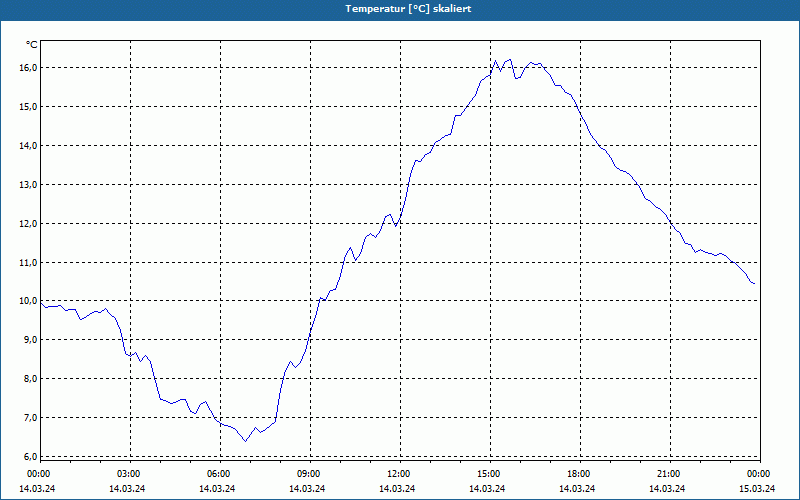Screen dimensions: 800x500
Task: Click the 14.03.24 date below 12:00
Action: click(397, 488)
